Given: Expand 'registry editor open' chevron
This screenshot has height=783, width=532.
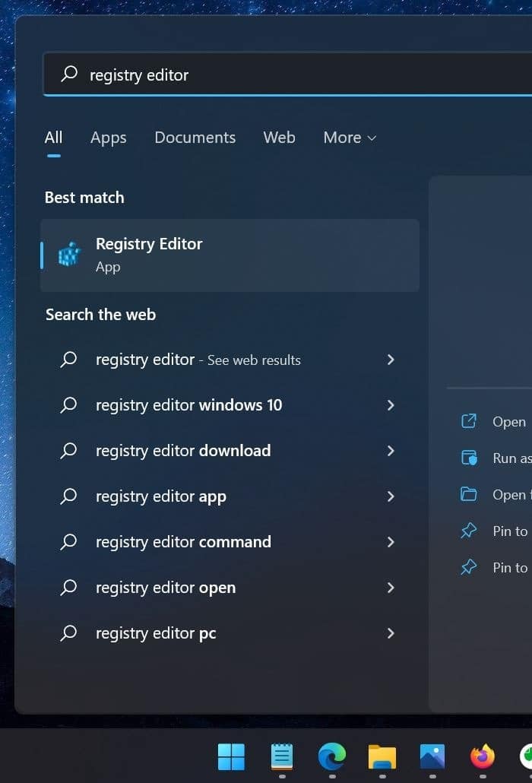Looking at the screenshot, I should [391, 588].
